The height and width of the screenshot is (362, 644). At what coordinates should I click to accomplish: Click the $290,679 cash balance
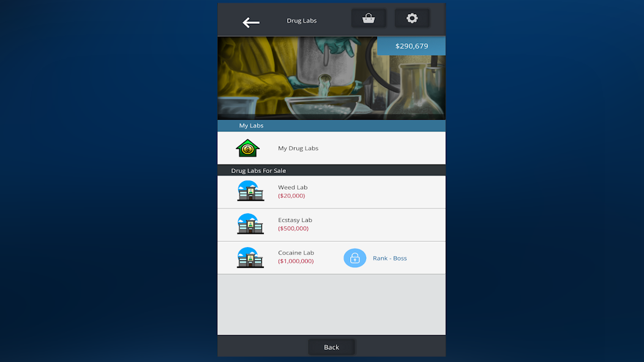[x=411, y=46]
